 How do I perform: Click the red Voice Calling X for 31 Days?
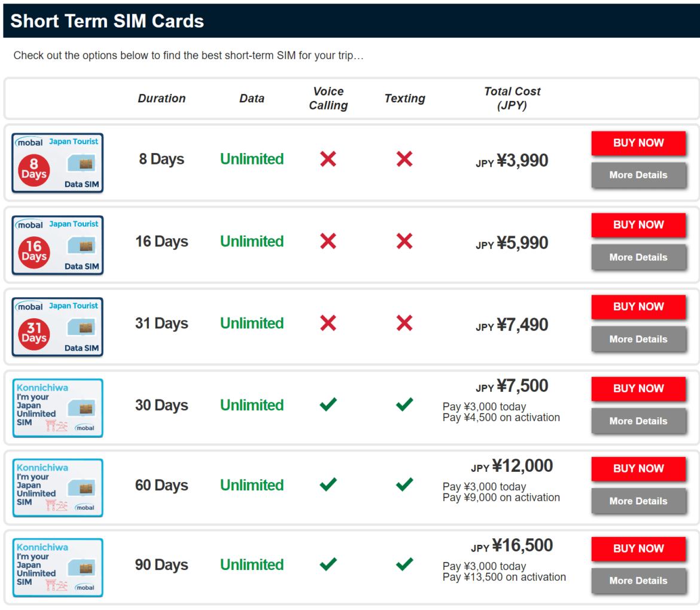click(328, 323)
